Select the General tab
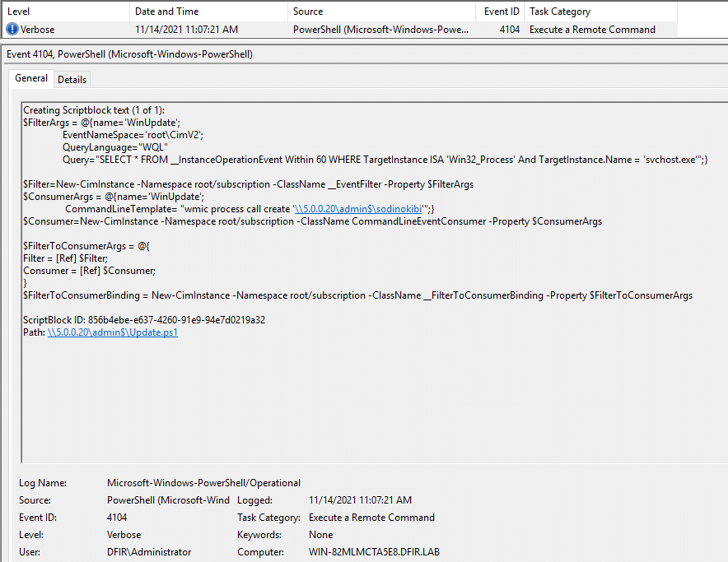Image resolution: width=728 pixels, height=562 pixels. click(31, 78)
